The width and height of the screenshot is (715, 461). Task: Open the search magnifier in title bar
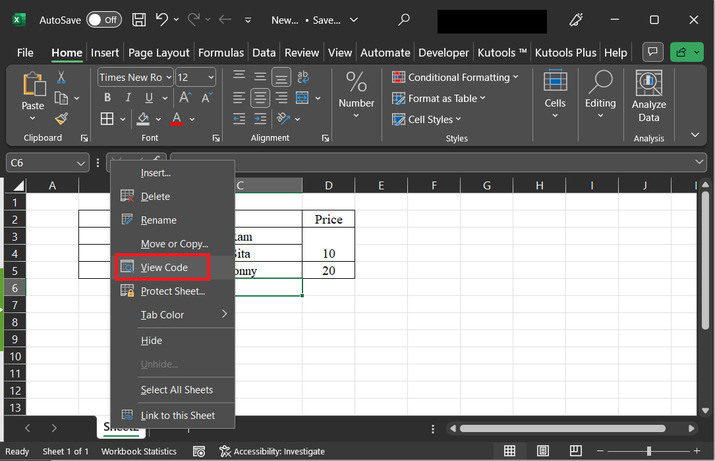click(404, 19)
